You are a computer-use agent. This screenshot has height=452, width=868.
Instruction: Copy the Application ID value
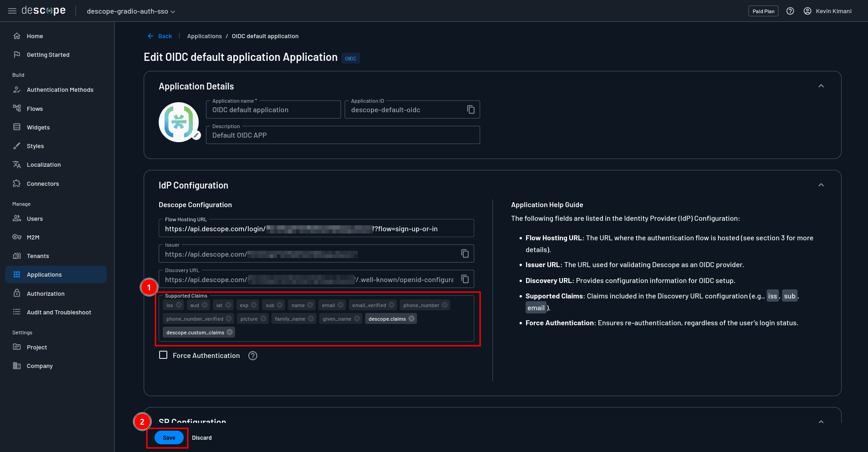[x=471, y=109]
